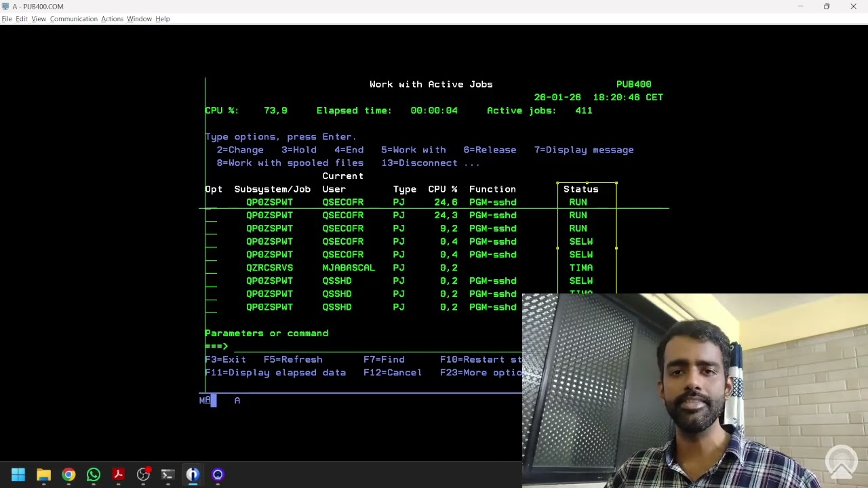Open the Windows Start menu
The height and width of the screenshot is (488, 868).
[18, 474]
